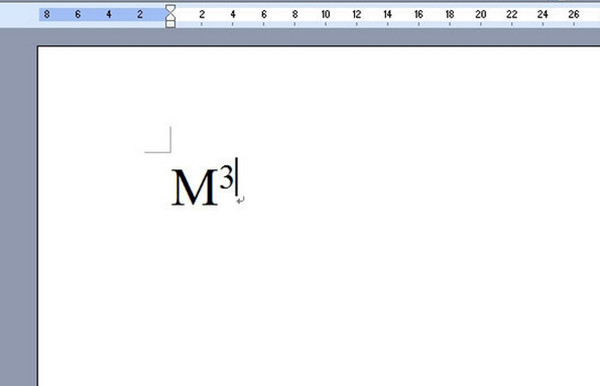Click ruler at the 10 mark
Screen dimensions: 600x386
326,15
